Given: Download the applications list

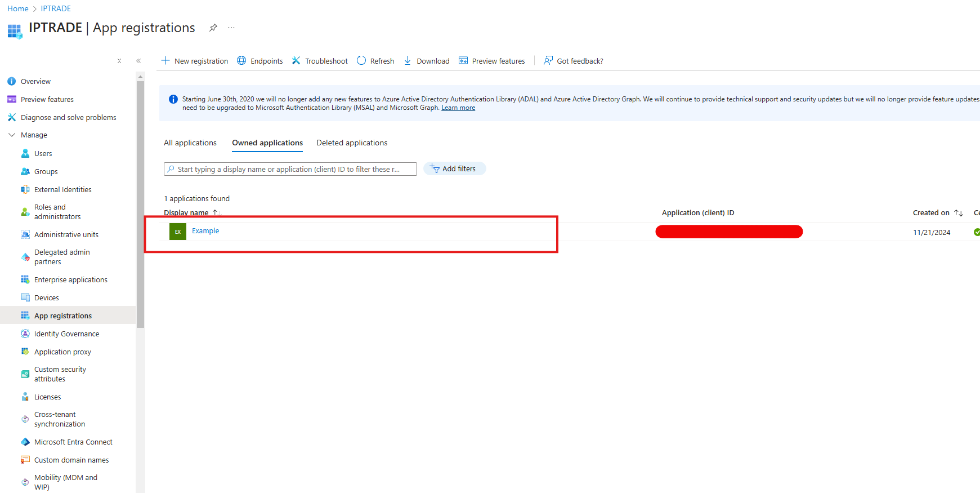Looking at the screenshot, I should (427, 61).
